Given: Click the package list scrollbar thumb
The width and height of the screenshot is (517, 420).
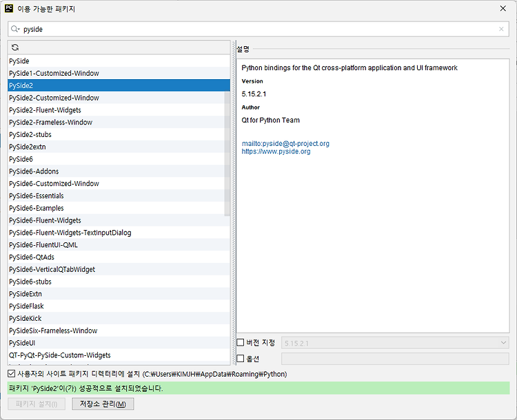Looking at the screenshot, I should [x=227, y=154].
